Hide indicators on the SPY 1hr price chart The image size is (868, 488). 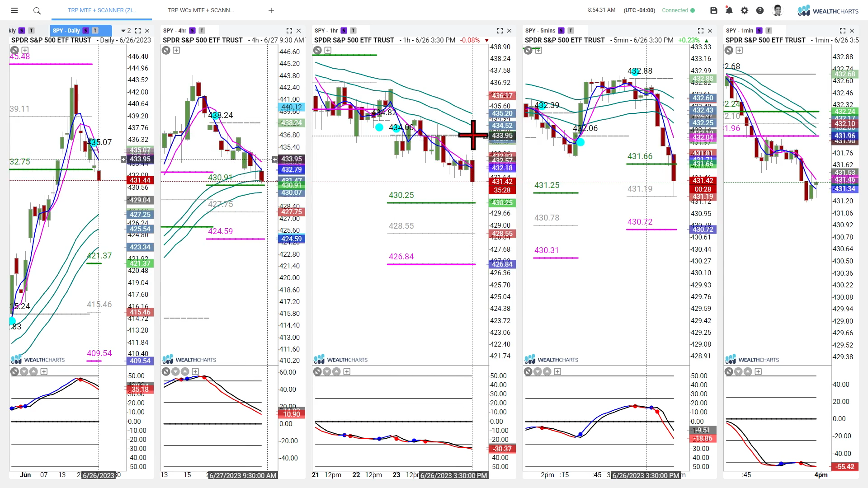[317, 50]
